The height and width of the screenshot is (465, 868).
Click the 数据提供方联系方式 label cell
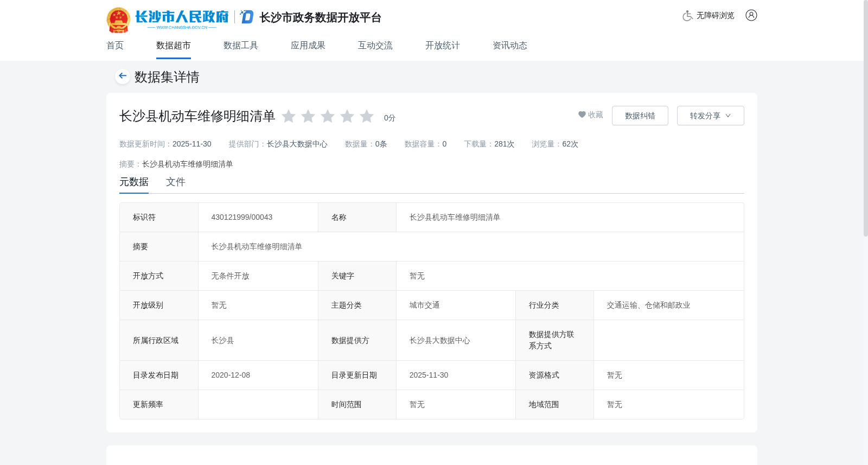click(x=554, y=340)
